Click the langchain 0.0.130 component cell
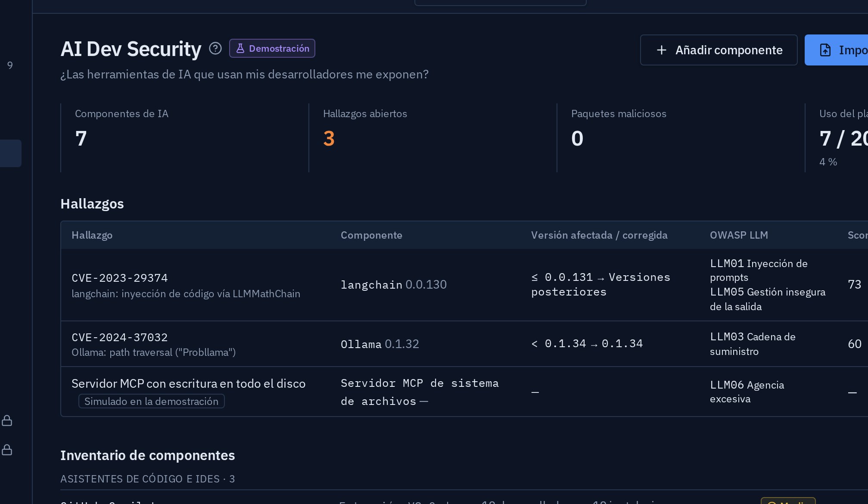This screenshot has height=504, width=868. 394,284
